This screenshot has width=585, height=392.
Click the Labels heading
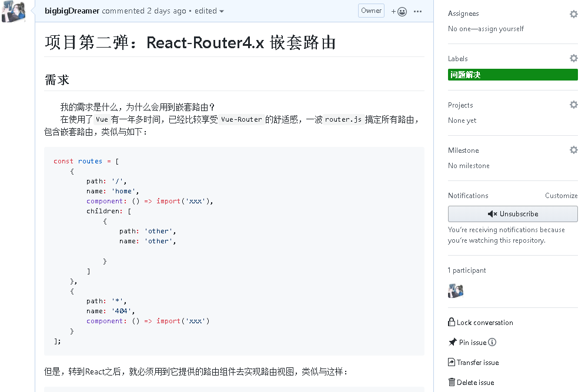click(x=458, y=59)
